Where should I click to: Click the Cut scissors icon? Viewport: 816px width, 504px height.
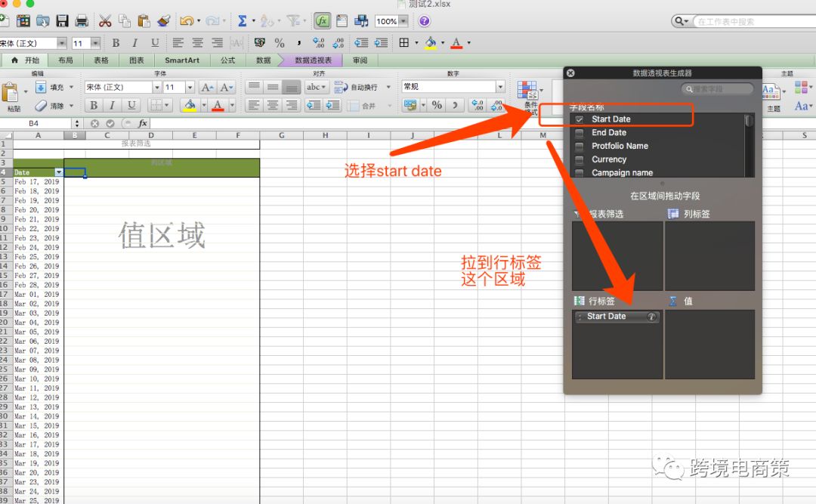coord(105,21)
